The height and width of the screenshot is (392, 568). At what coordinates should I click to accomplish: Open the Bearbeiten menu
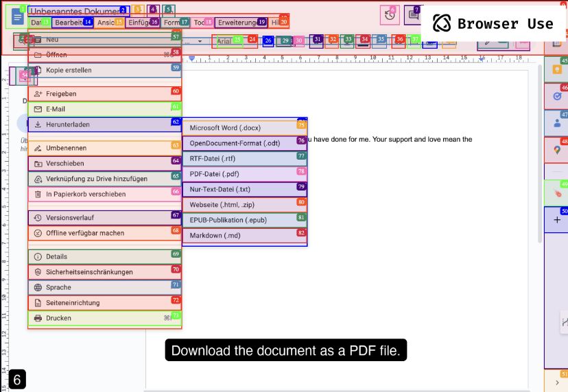(x=73, y=23)
